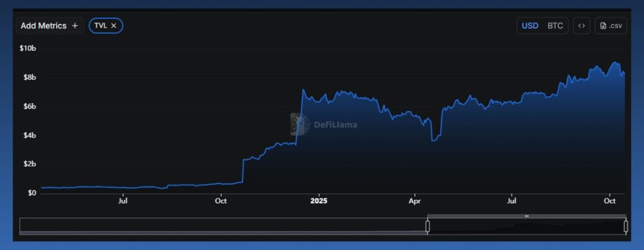The height and width of the screenshot is (250, 644).
Task: Click the $8b y-axis label
Action: click(30, 78)
